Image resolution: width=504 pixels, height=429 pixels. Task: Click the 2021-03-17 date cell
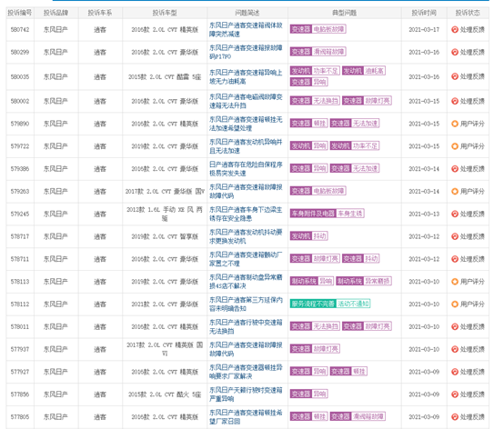pos(424,30)
